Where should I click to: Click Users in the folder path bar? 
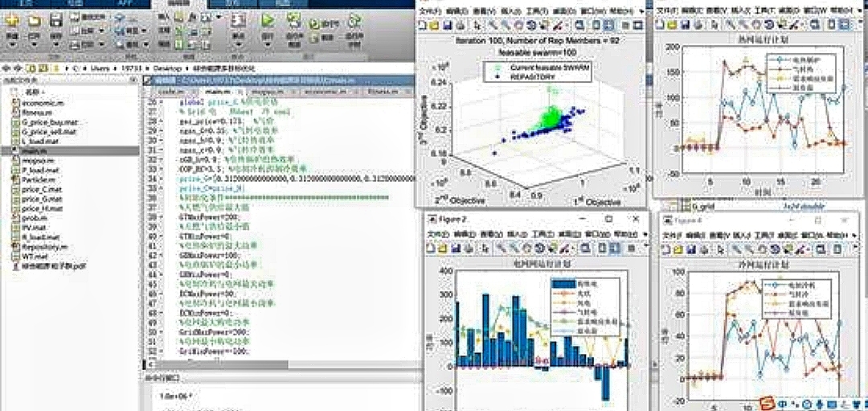pos(100,68)
